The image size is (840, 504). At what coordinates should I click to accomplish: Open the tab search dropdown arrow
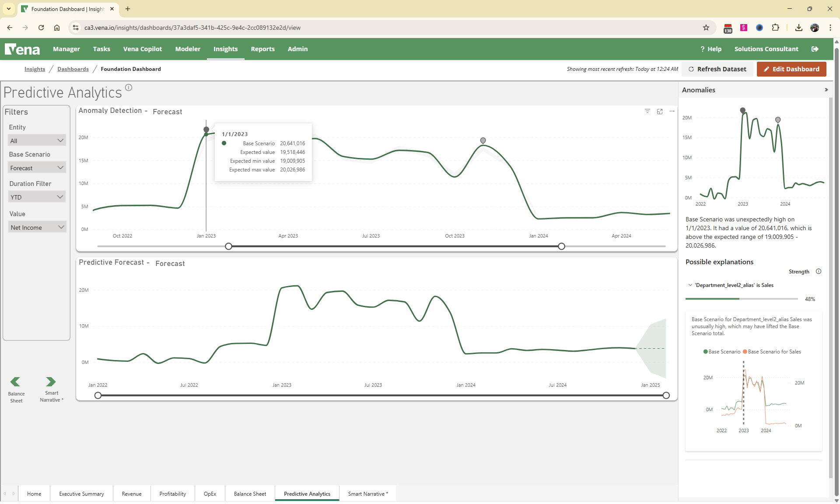pyautogui.click(x=9, y=9)
